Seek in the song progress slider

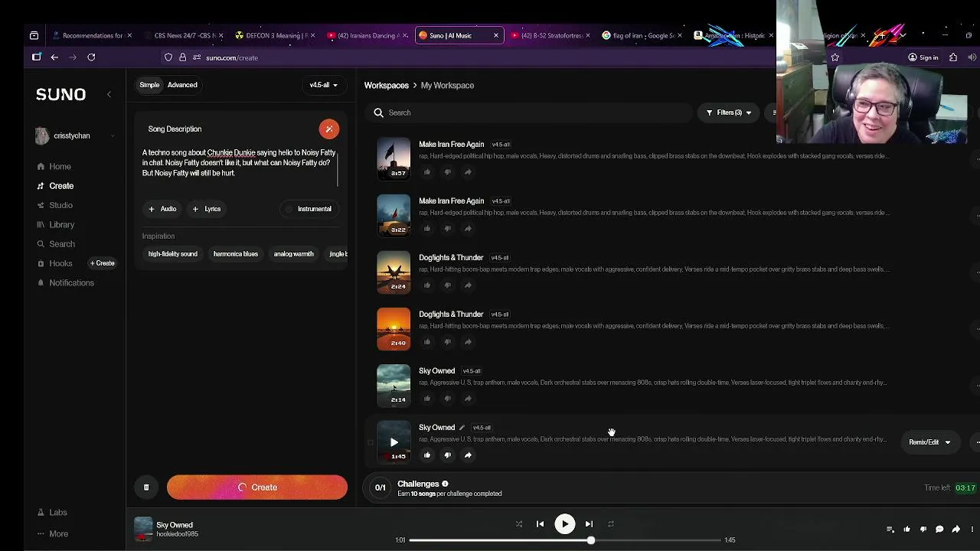point(565,540)
